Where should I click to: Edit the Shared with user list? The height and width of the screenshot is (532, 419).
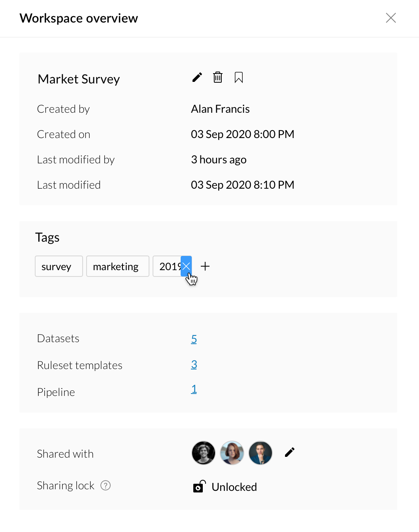290,452
